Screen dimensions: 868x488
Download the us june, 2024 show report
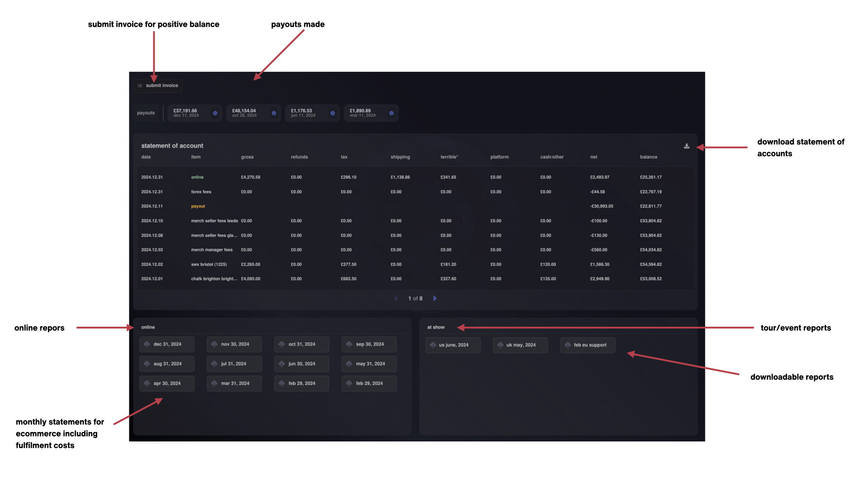(453, 345)
